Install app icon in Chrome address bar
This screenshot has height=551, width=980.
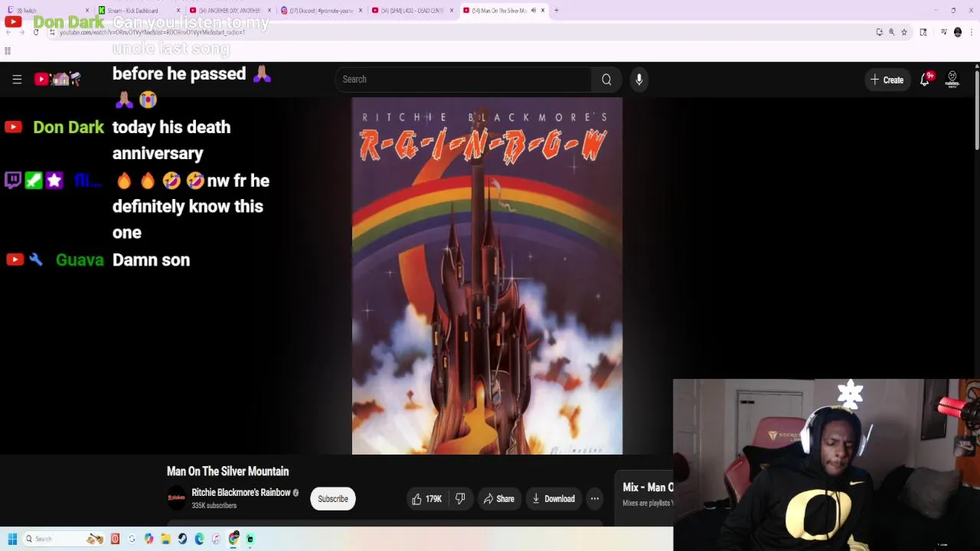[879, 32]
